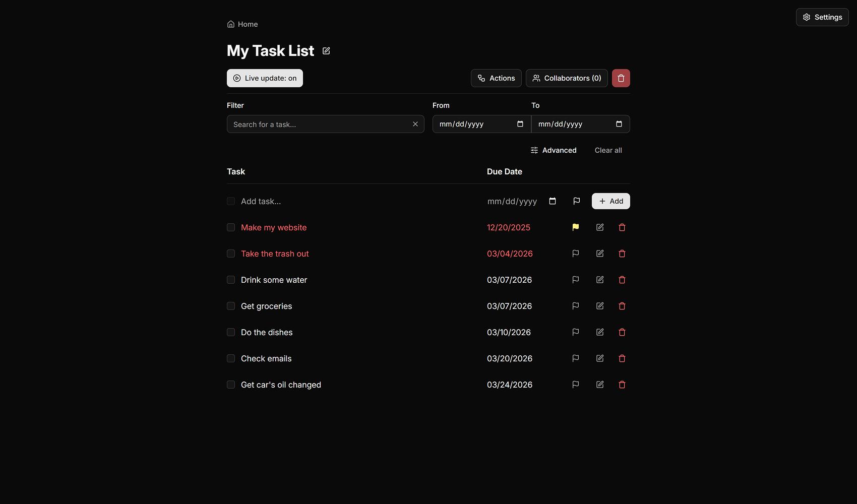857x504 pixels.
Task: Edit the Take the trash out task
Action: (599, 254)
